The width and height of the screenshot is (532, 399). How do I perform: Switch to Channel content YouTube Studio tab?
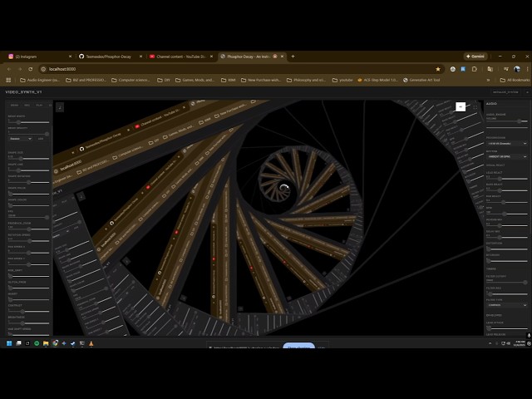[181, 57]
